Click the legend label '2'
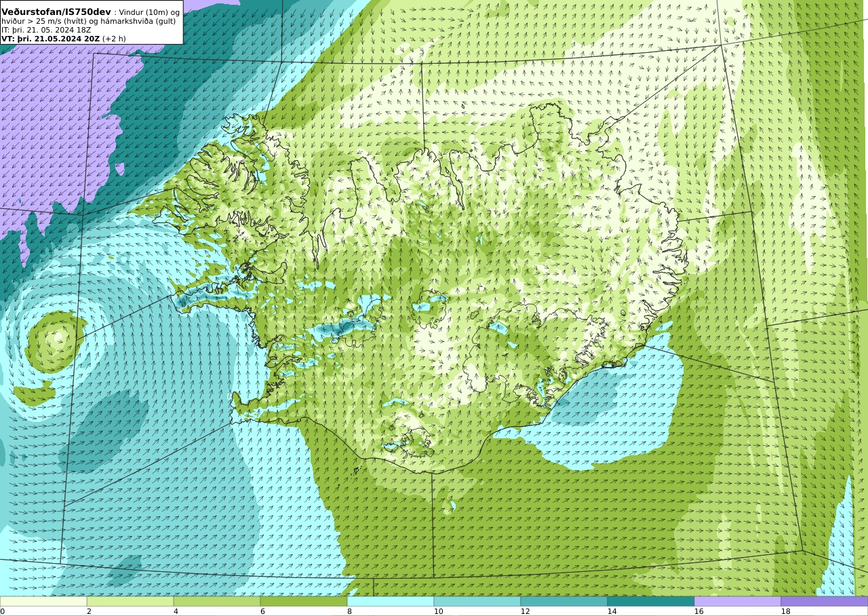The height and width of the screenshot is (616, 868). click(89, 611)
